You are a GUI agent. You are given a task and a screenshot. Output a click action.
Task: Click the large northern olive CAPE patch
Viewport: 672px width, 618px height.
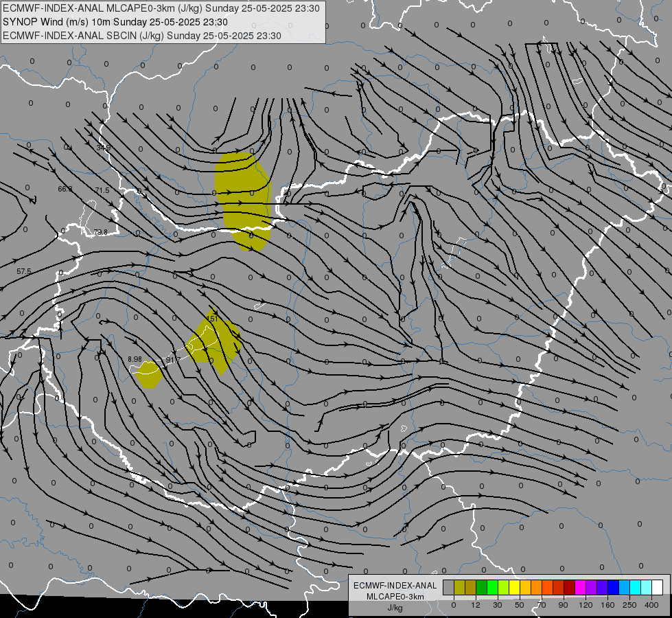[244, 199]
